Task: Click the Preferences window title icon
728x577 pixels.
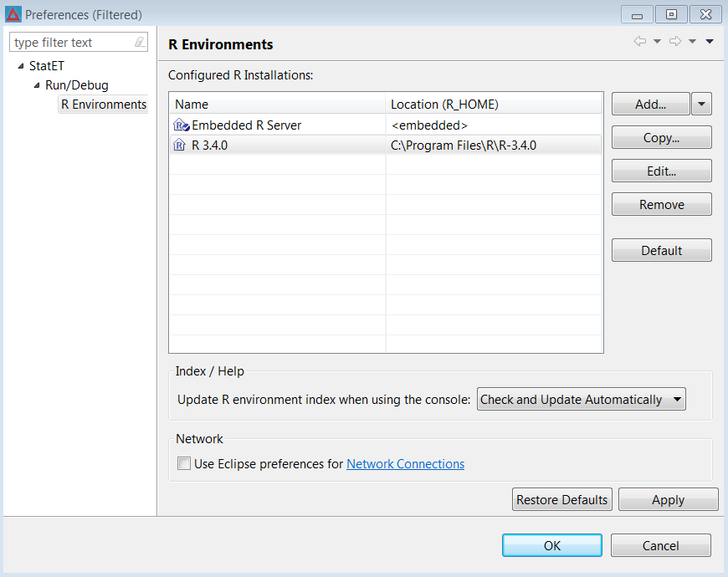Action: 13,14
